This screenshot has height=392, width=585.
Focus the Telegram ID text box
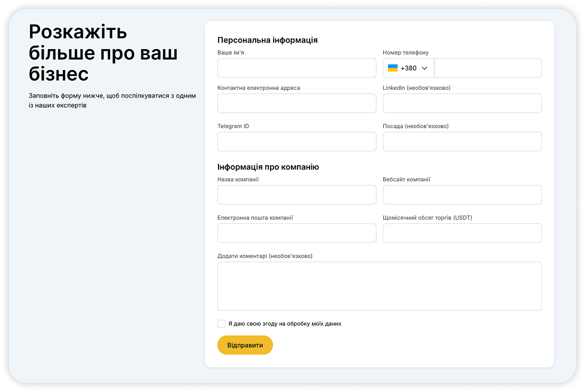coord(296,142)
